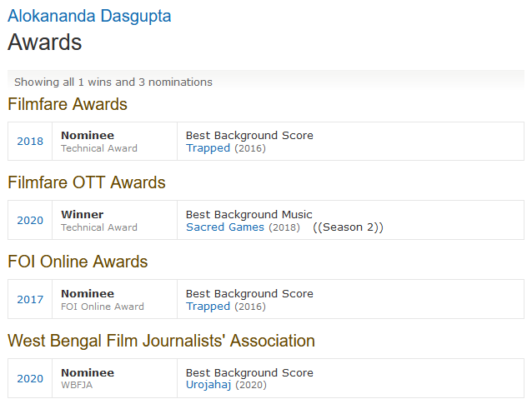This screenshot has width=532, height=414.
Task: Select West Bengal Film Journalists' Association heading
Action: pos(161,341)
